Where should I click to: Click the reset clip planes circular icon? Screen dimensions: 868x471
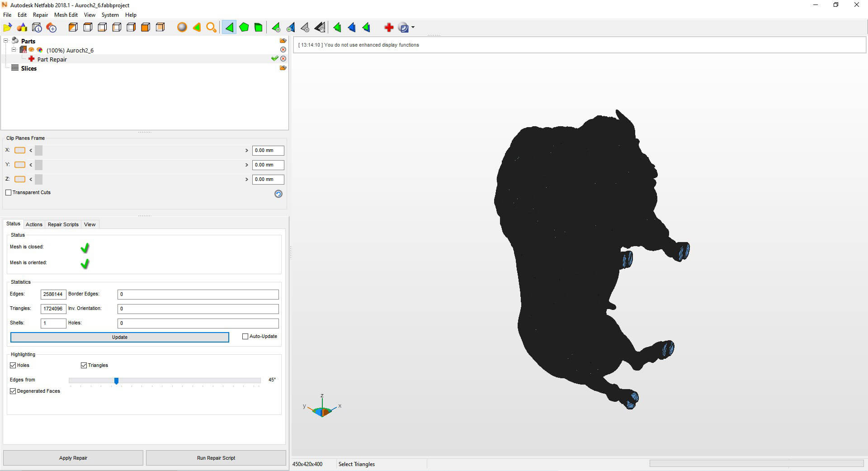(278, 194)
